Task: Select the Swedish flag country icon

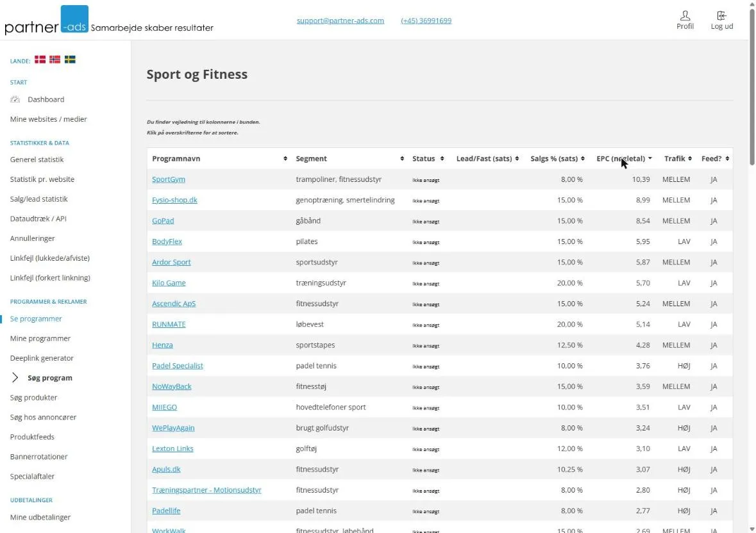Action: click(70, 60)
